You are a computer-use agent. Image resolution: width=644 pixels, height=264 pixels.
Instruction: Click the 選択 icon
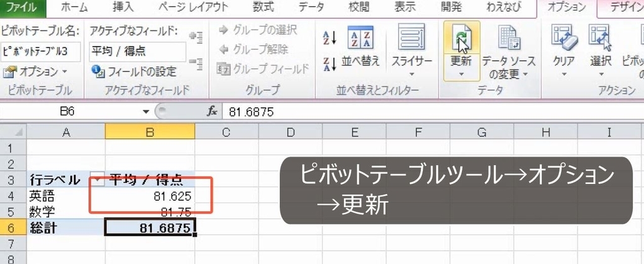(x=601, y=38)
